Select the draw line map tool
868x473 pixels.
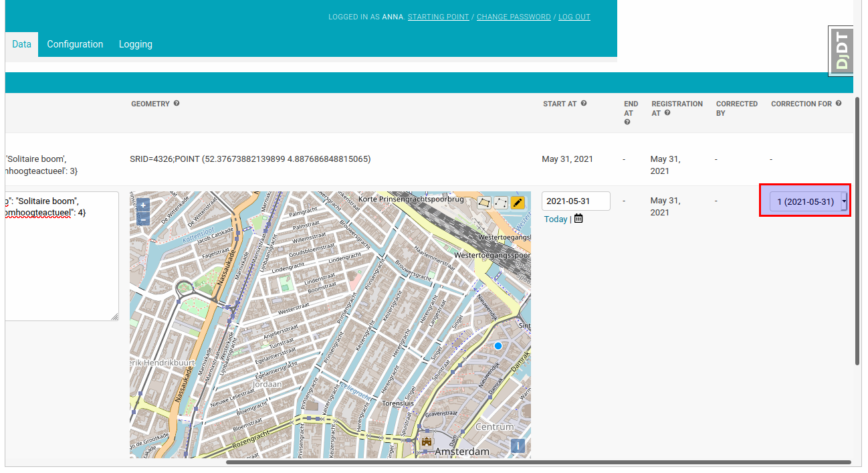coord(501,202)
